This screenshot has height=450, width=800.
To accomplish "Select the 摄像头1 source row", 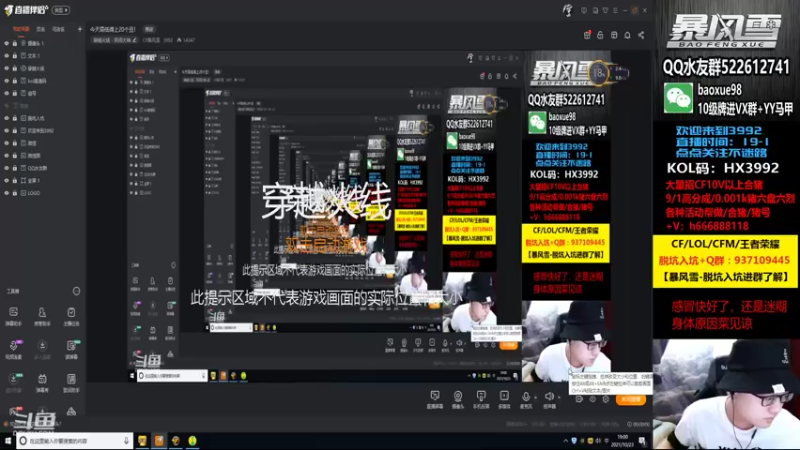I will 43,43.
